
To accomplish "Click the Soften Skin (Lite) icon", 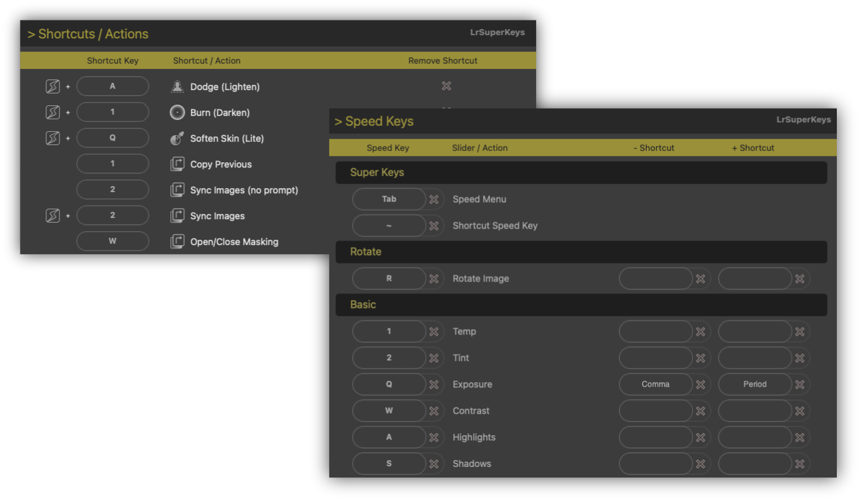I will 177,138.
